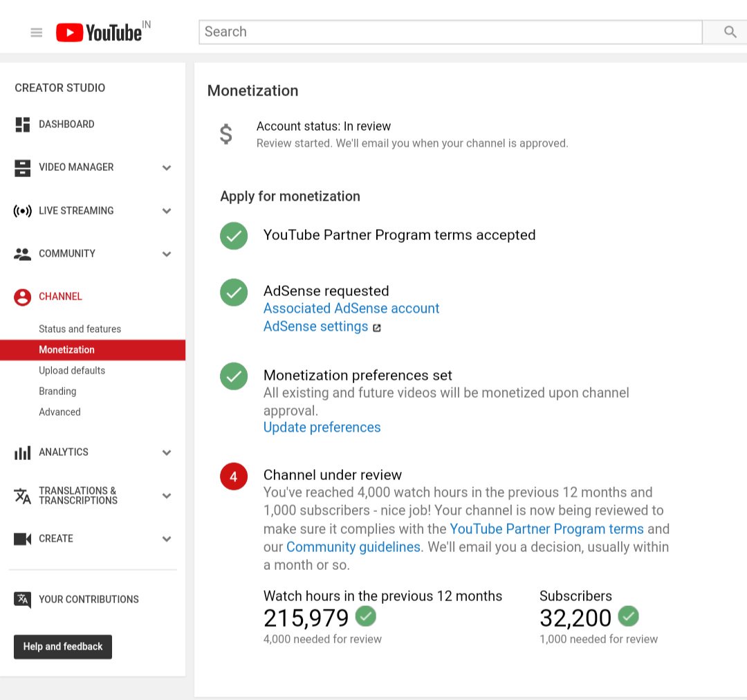Expand the Community chevron
Screen dimensions: 747x700
point(166,254)
